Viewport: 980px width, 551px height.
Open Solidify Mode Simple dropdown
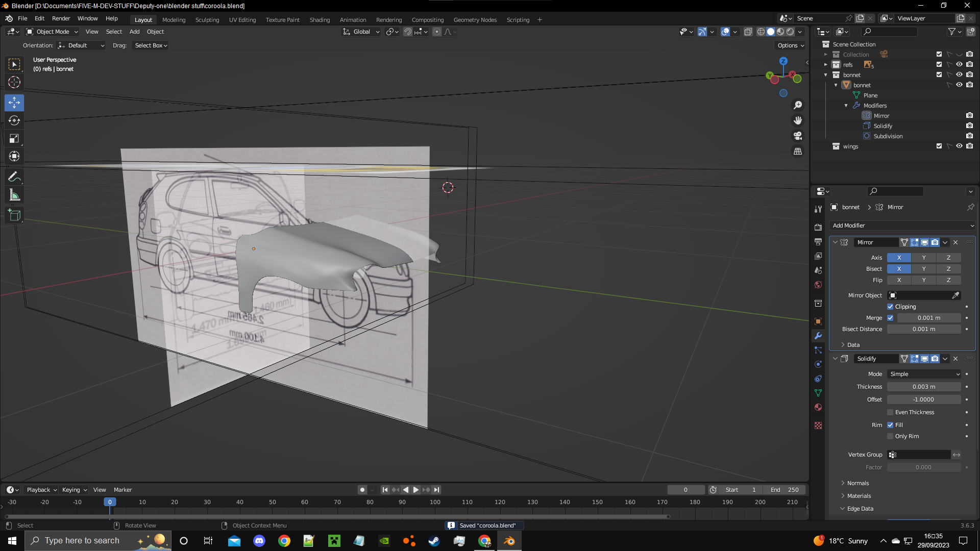pos(924,374)
